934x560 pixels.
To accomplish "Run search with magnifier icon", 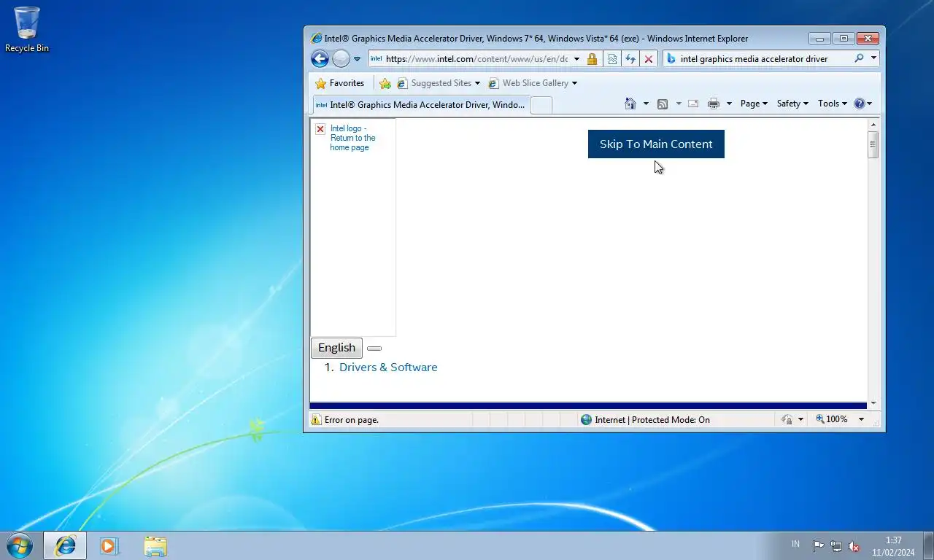I will (859, 59).
